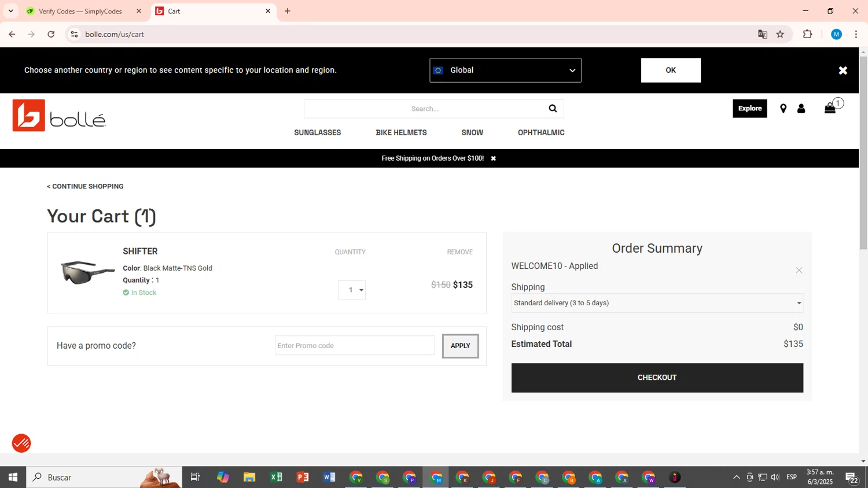Open the Sunglasses menu
This screenshot has width=868, height=488.
317,132
